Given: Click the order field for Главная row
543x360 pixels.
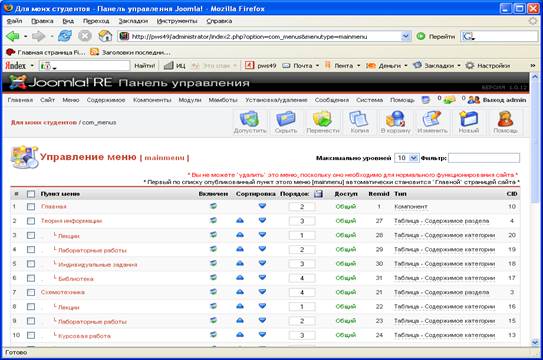Looking at the screenshot, I should point(302,207).
